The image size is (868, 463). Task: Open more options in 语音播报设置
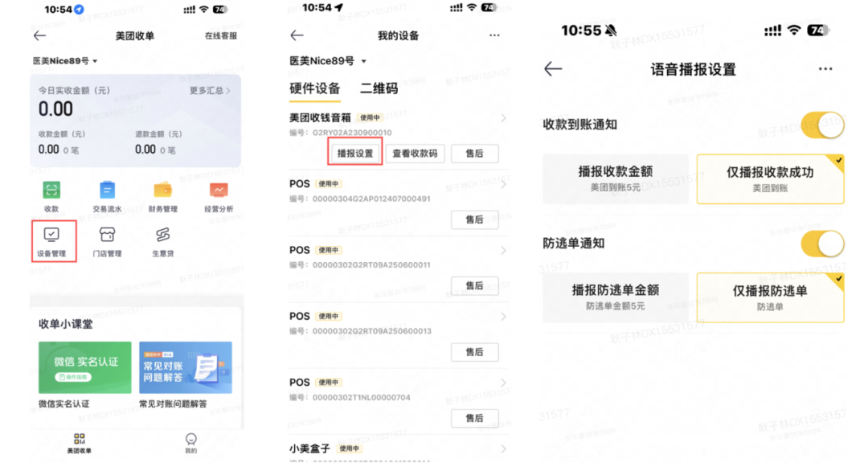[x=825, y=68]
